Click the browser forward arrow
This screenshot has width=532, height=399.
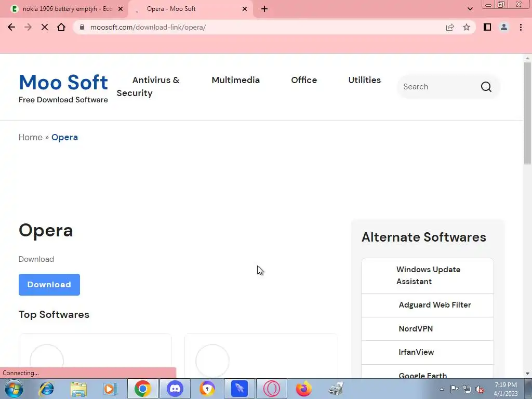click(x=28, y=27)
